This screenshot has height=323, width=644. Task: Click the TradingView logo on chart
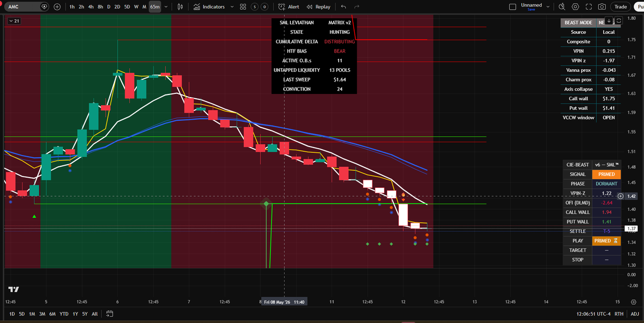tap(13, 289)
